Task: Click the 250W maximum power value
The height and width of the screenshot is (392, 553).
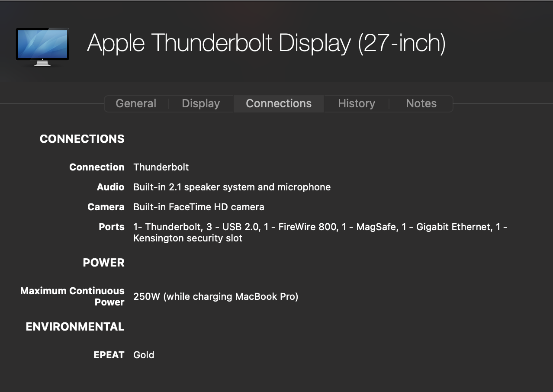Action: pos(215,297)
